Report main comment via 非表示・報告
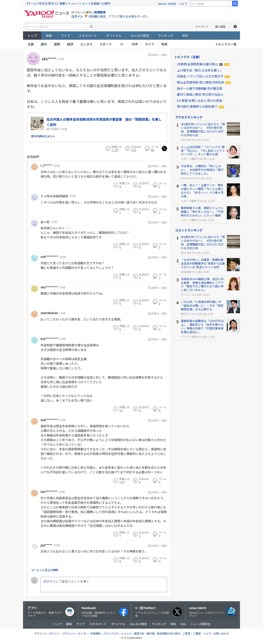Image resolution: width=263 pixels, height=644 pixels. pyautogui.click(x=157, y=55)
